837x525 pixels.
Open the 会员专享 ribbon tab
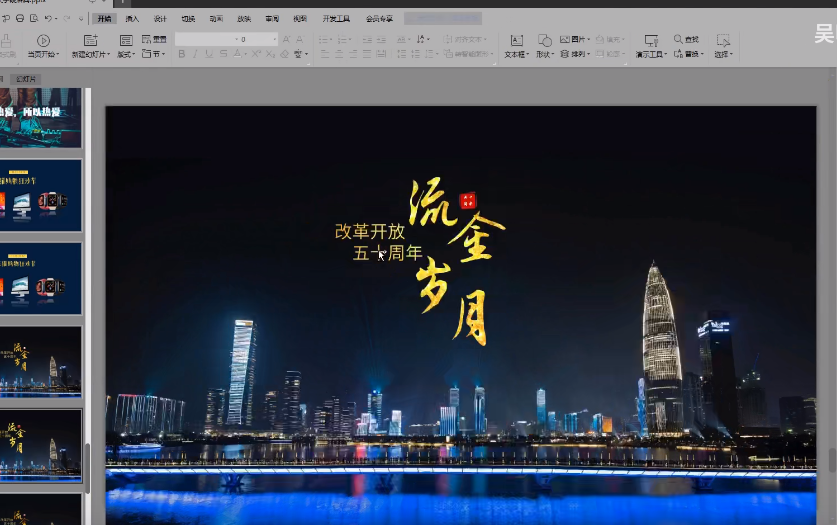pyautogui.click(x=380, y=19)
